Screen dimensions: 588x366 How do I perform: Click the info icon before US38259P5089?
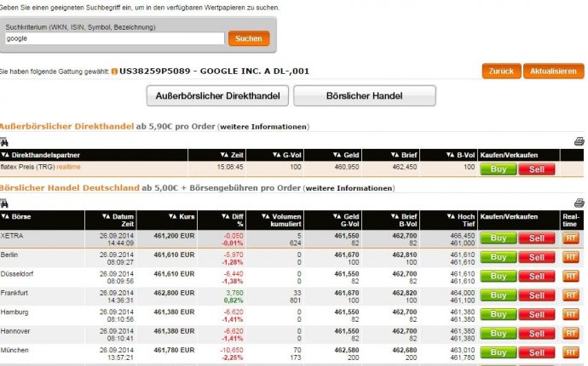tap(114, 71)
